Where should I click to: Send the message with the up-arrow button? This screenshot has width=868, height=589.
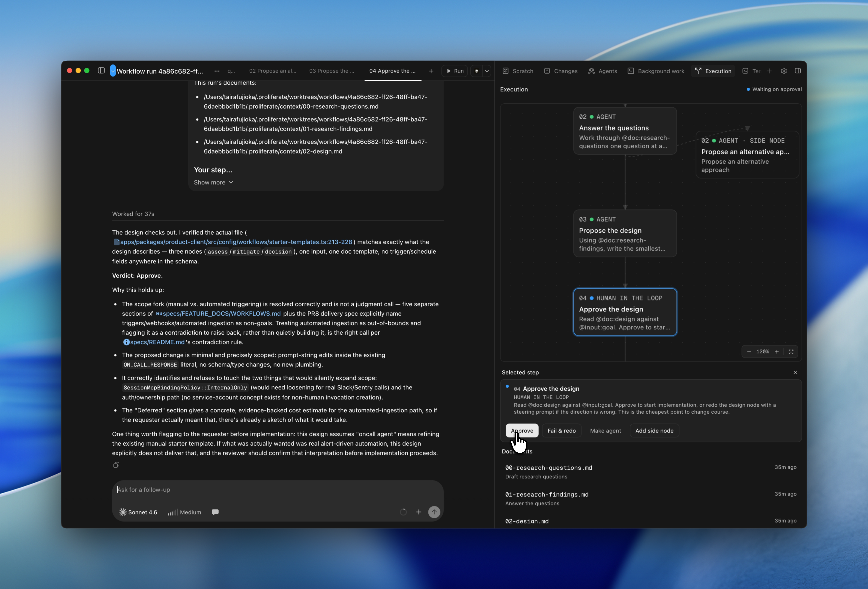(x=434, y=512)
